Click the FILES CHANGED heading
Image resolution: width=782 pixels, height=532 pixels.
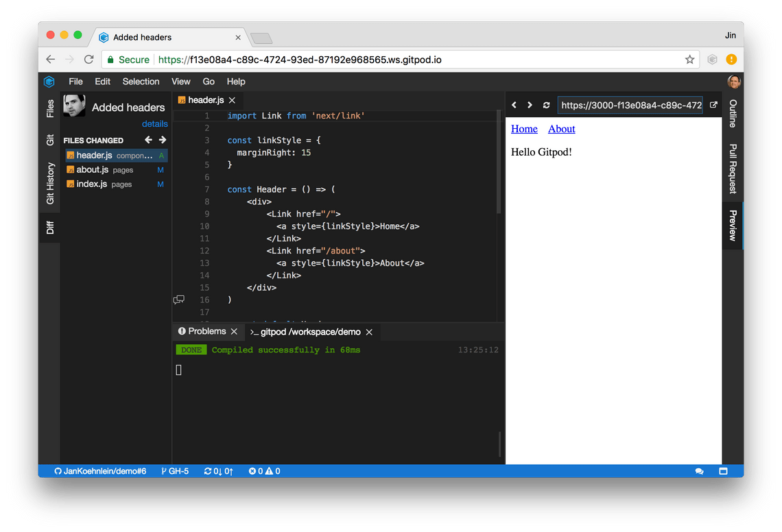point(93,141)
